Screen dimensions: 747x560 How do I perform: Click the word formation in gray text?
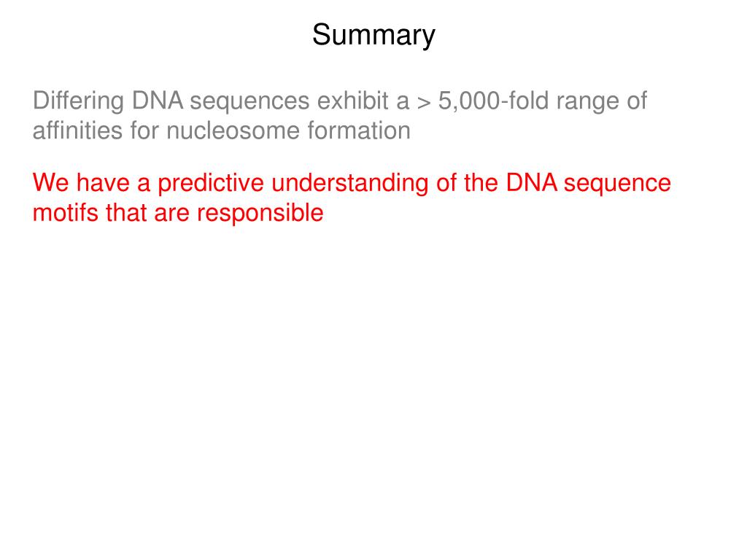(x=359, y=131)
